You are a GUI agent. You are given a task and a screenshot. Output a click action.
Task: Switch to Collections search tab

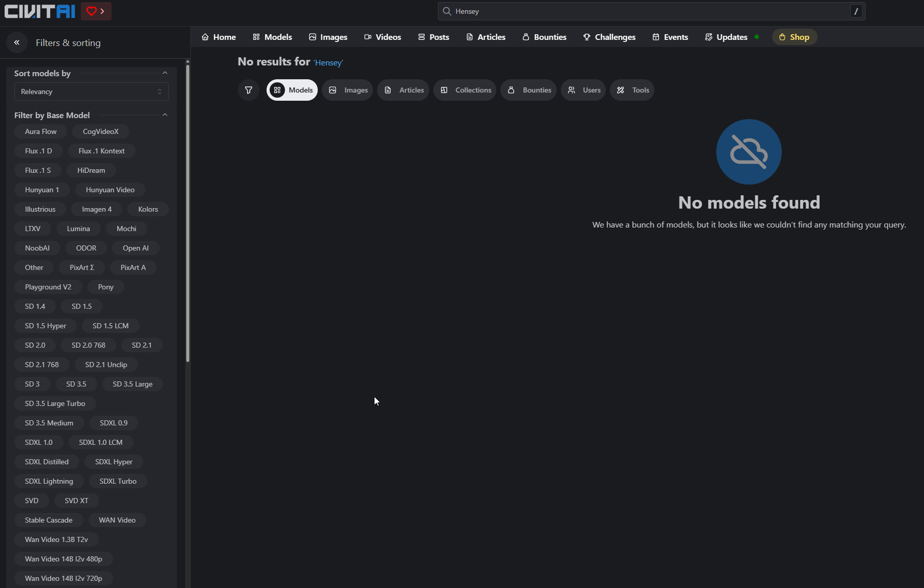465,90
